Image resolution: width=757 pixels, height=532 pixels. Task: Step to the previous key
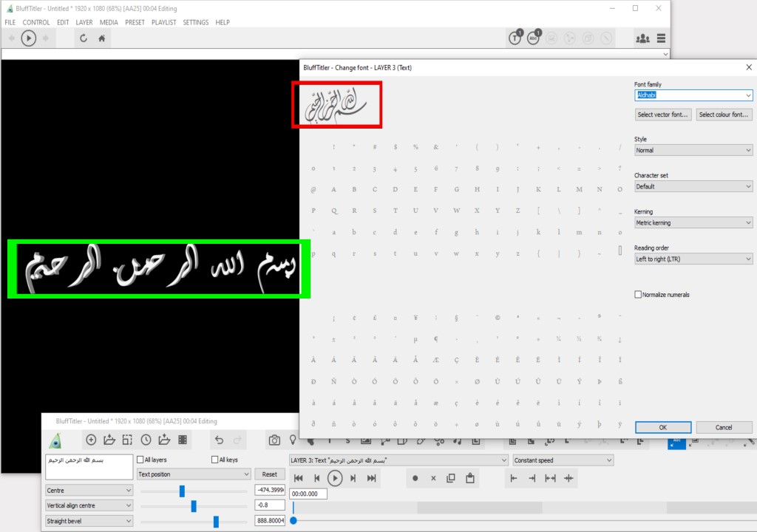(x=316, y=478)
